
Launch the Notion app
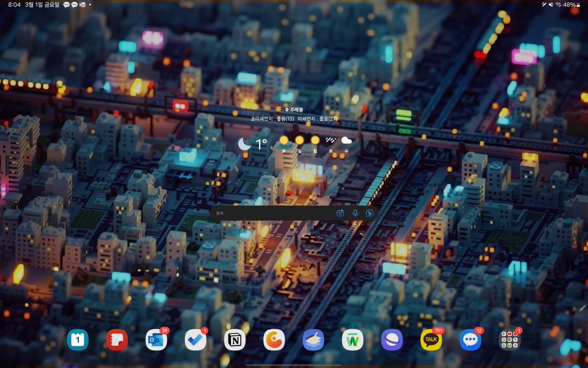click(x=235, y=340)
